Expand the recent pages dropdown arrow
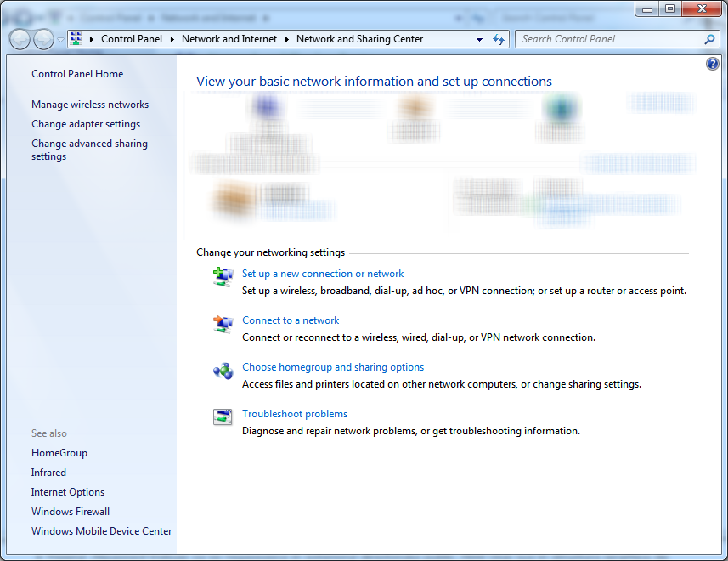 coord(60,39)
